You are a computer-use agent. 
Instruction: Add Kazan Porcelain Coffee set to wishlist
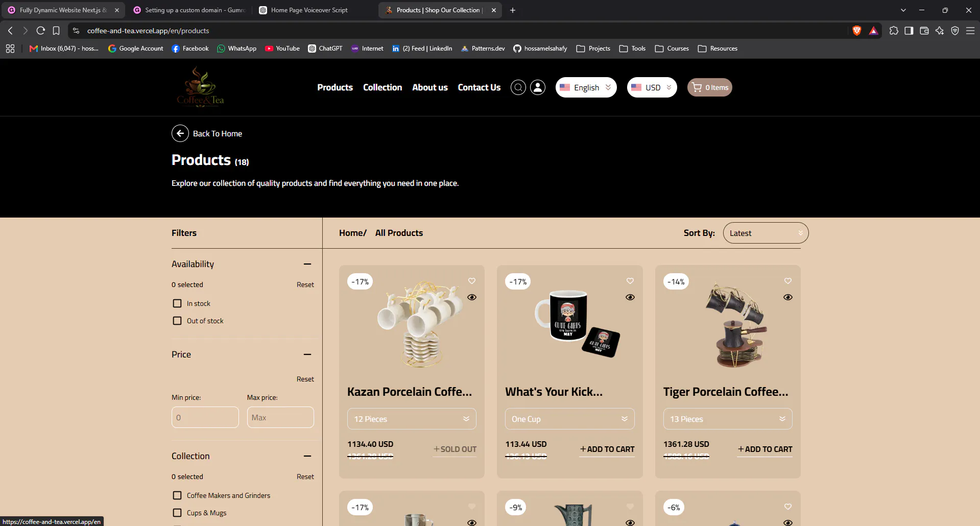(472, 281)
